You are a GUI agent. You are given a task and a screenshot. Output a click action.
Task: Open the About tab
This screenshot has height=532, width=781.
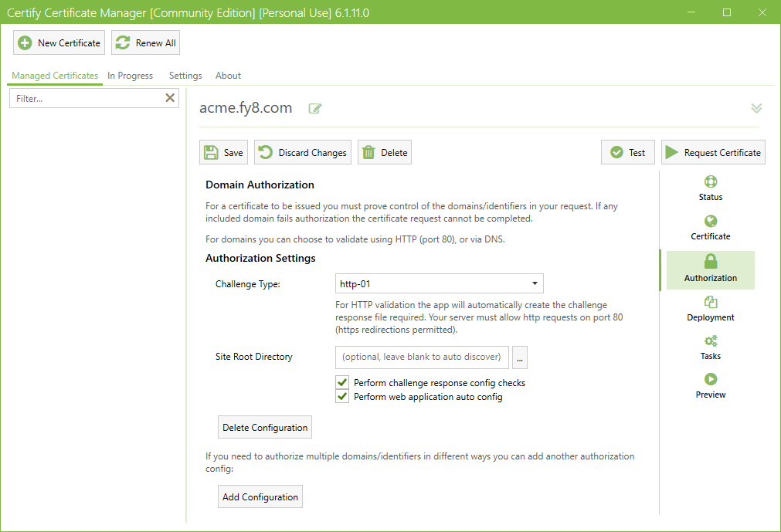228,76
